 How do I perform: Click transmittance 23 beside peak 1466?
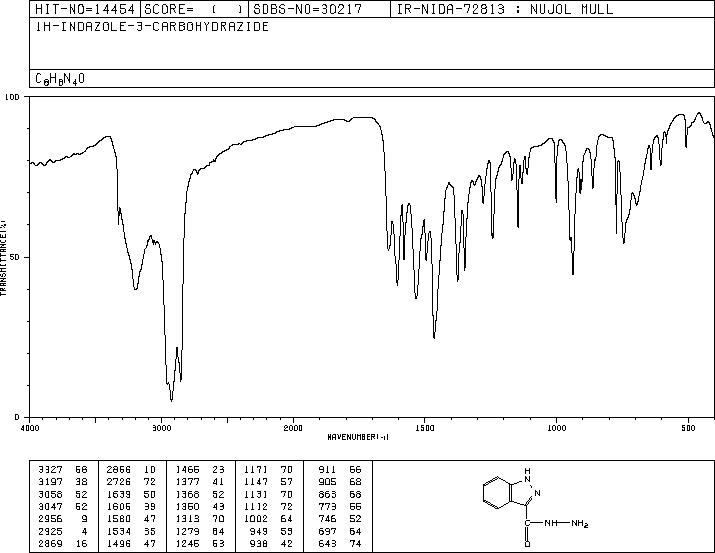(218, 470)
